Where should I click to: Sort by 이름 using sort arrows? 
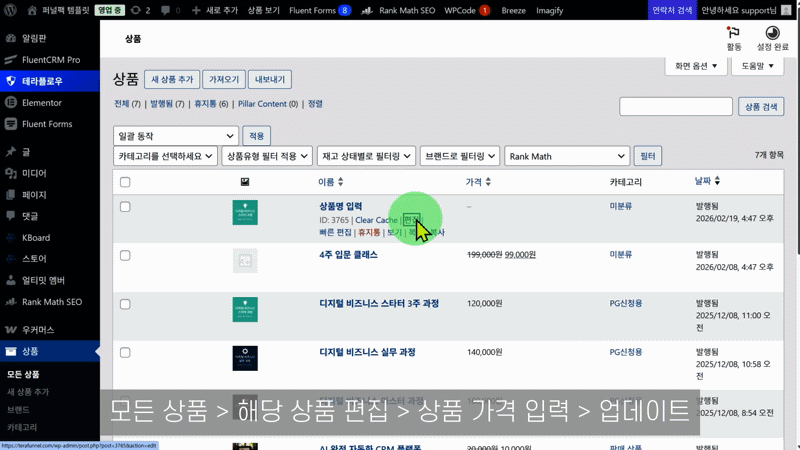[x=340, y=182]
